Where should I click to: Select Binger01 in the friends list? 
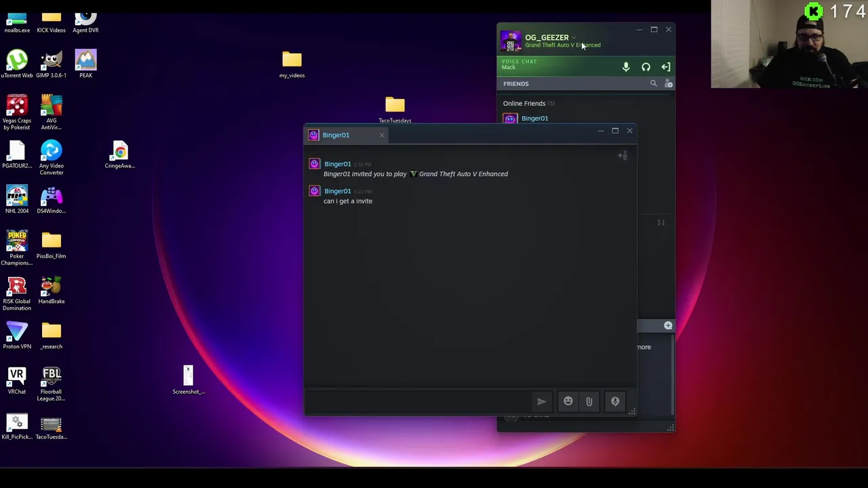point(534,119)
